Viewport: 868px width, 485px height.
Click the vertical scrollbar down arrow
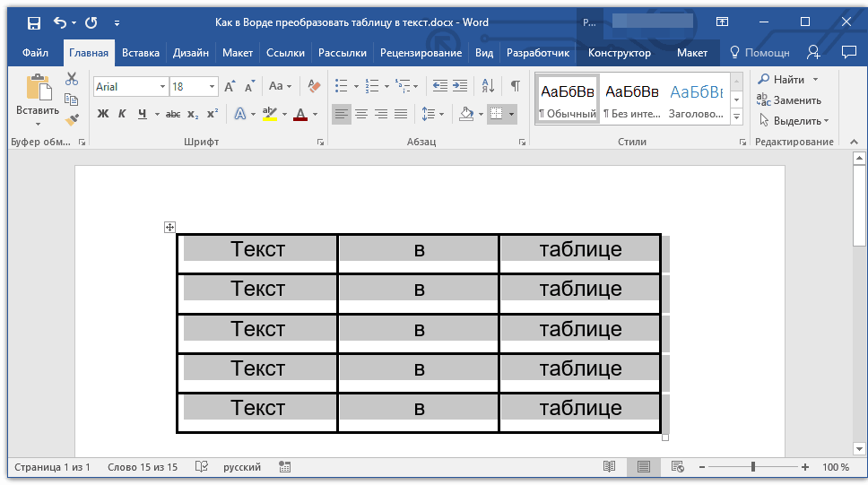click(859, 448)
